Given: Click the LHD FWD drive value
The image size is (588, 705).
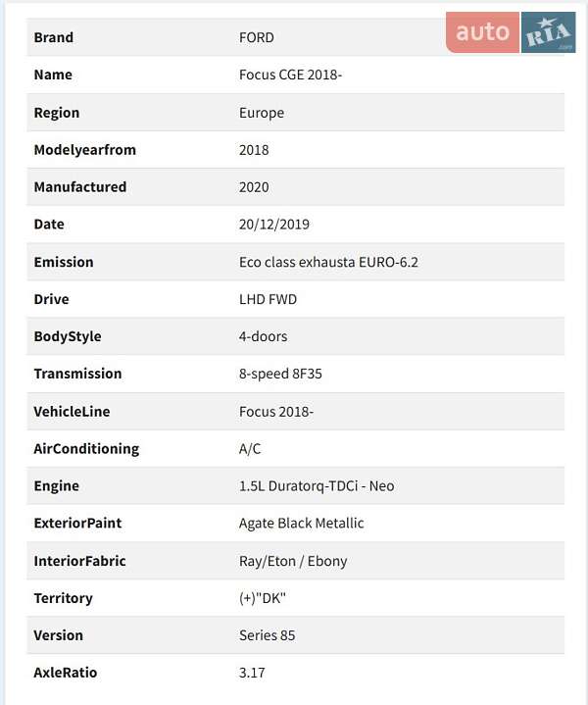Looking at the screenshot, I should [268, 299].
